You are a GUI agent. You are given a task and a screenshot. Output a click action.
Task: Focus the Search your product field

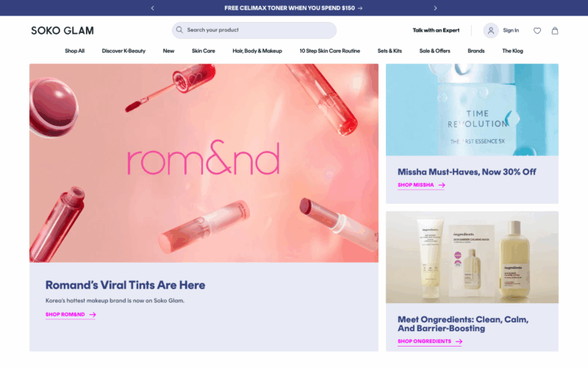click(x=254, y=30)
